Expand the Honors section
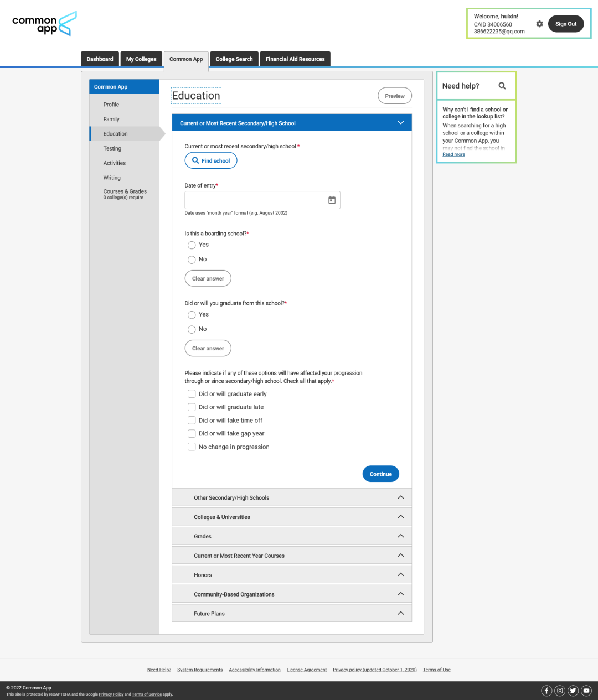 (x=292, y=575)
